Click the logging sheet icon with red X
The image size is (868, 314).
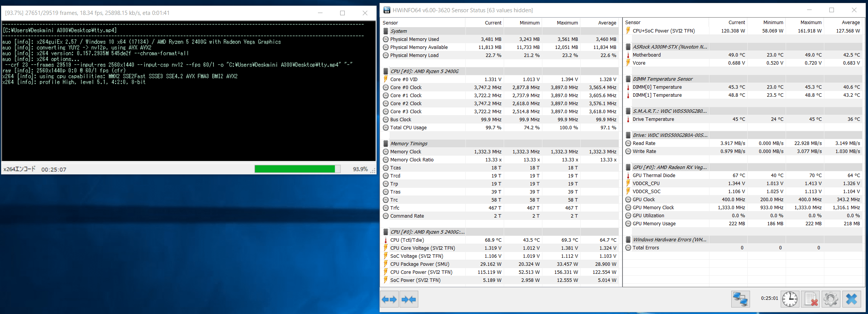tap(811, 299)
